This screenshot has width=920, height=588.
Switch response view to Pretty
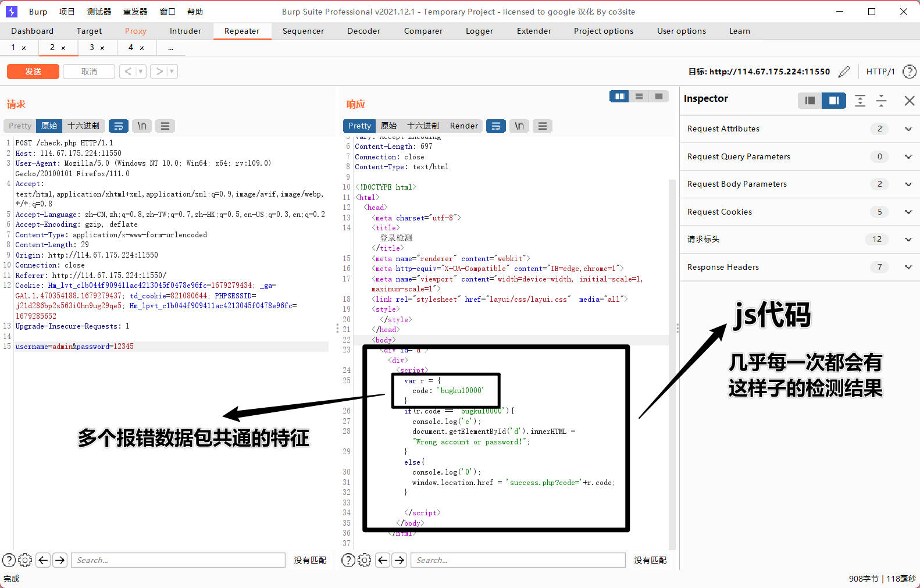359,126
